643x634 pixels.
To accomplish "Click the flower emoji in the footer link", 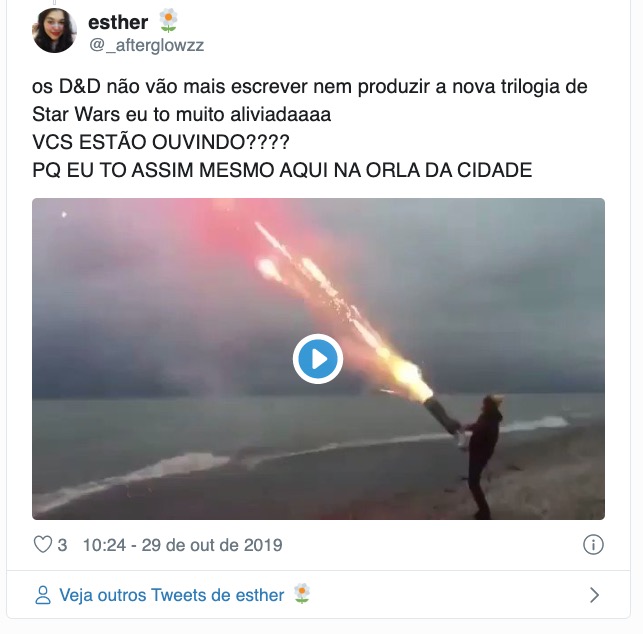I will point(302,593).
